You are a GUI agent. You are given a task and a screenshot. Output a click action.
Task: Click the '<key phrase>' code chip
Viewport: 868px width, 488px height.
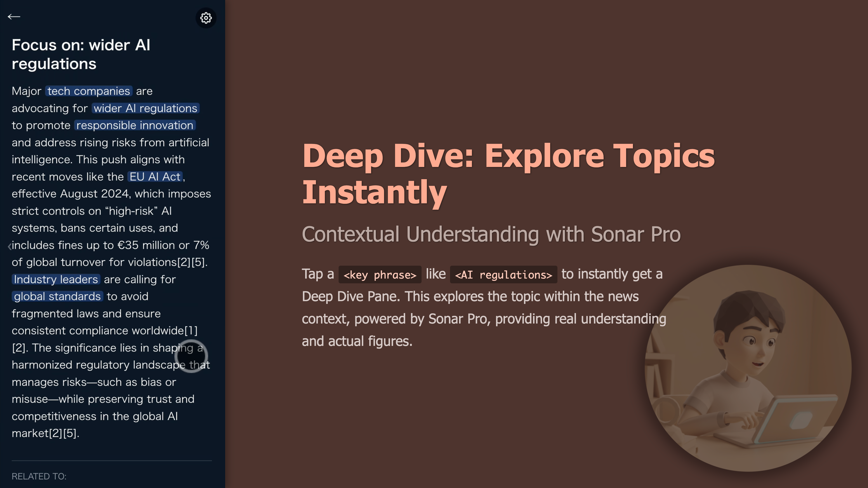(380, 275)
